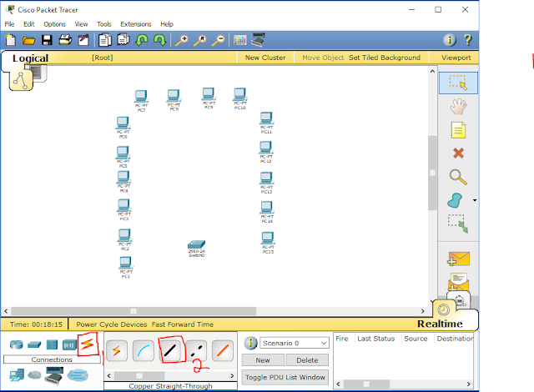Image resolution: width=534 pixels, height=392 pixels.
Task: Click the yellow question mark help icon
Action: (468, 40)
